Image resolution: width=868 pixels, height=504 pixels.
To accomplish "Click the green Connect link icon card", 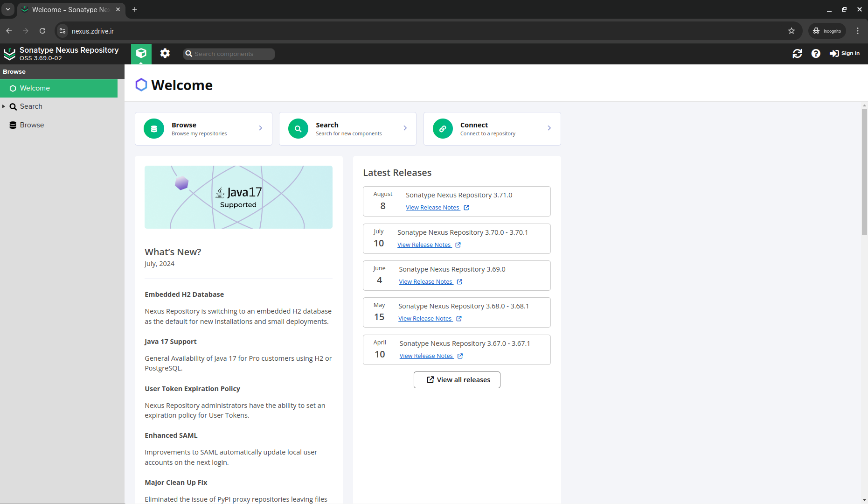I will point(443,129).
